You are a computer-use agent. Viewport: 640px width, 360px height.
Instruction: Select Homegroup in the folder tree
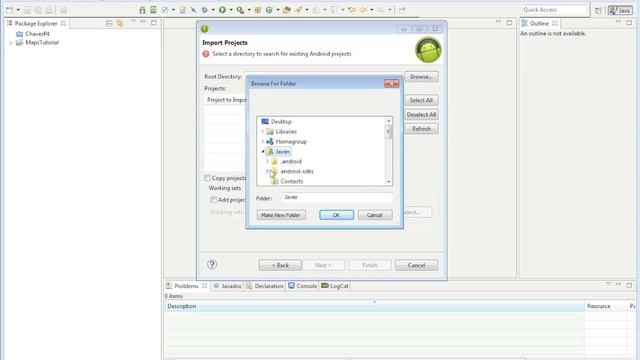(x=291, y=142)
